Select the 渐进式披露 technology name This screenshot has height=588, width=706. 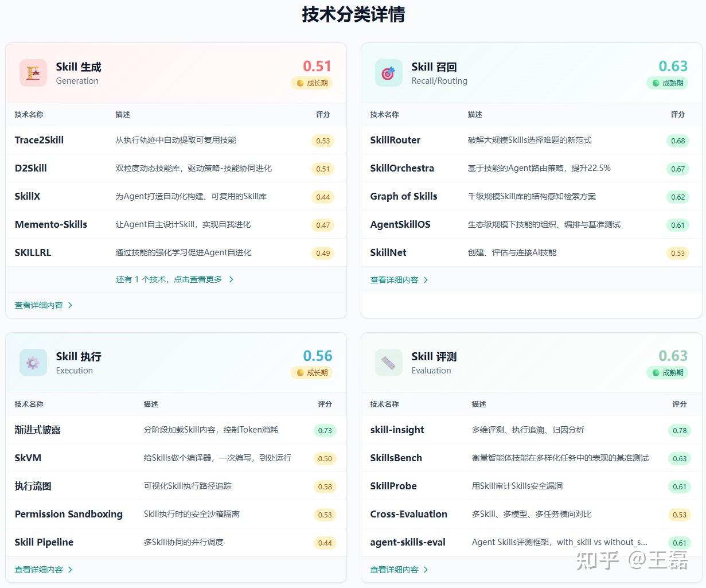[38, 430]
